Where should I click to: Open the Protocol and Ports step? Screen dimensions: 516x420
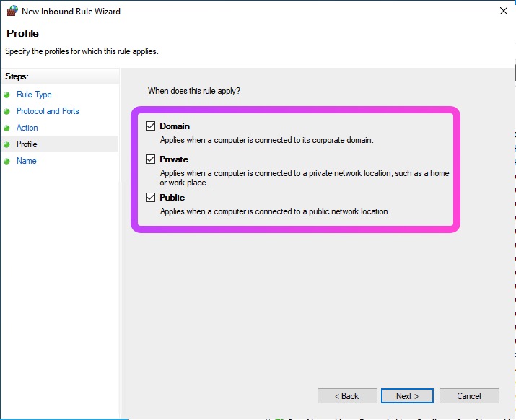click(x=48, y=111)
